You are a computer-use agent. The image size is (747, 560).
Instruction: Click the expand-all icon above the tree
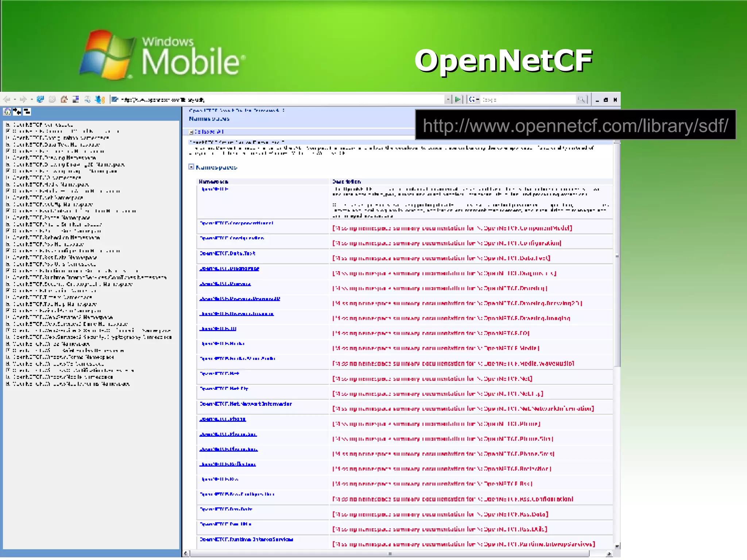click(17, 112)
